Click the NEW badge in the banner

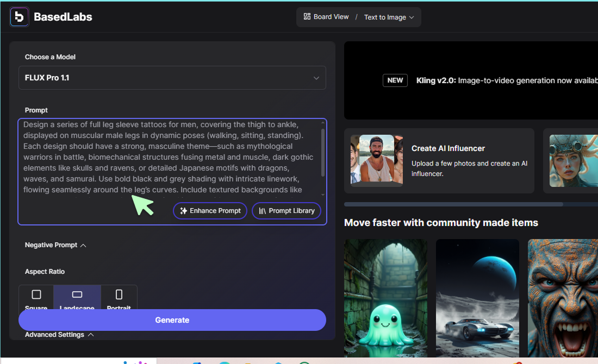395,80
